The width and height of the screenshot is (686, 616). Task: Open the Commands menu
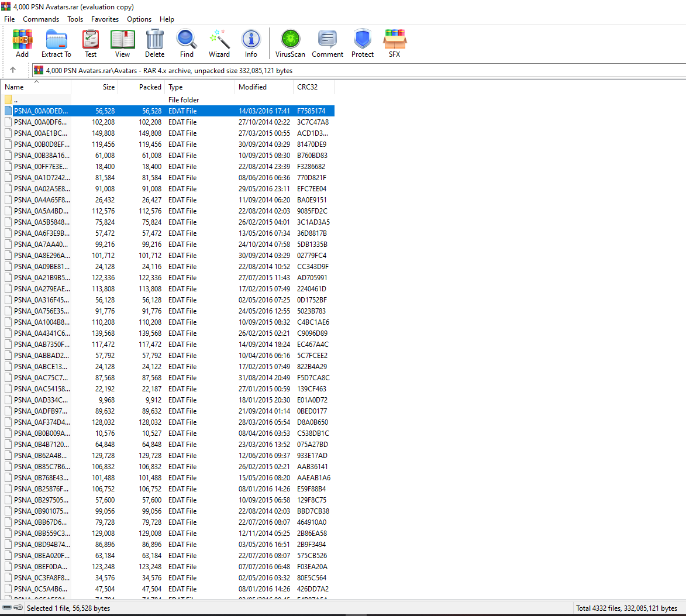tap(41, 19)
